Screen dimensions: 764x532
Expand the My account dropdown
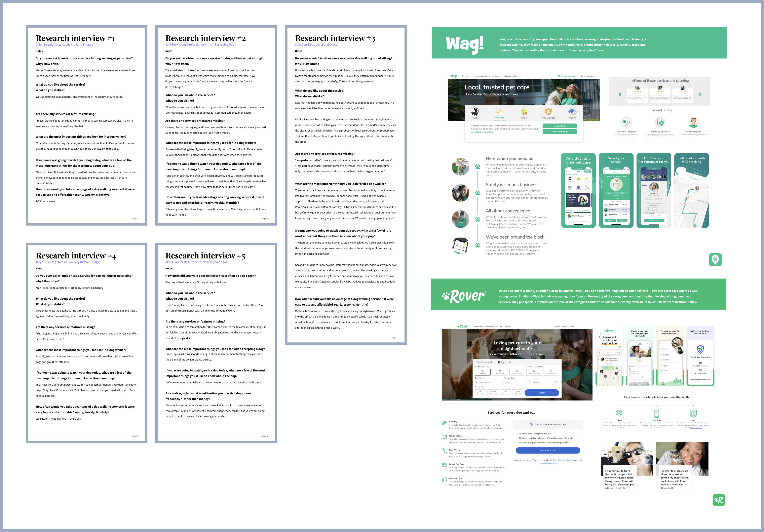pyautogui.click(x=589, y=76)
